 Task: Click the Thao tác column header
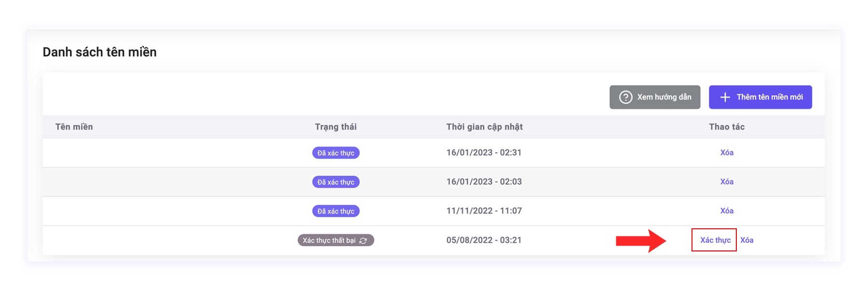(x=726, y=127)
